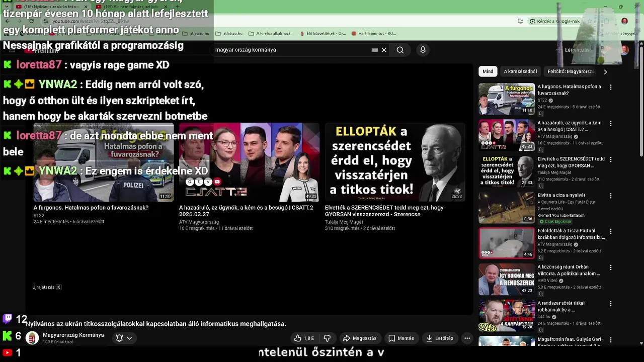Select the 'A keresésedből' filter chip

pyautogui.click(x=520, y=71)
